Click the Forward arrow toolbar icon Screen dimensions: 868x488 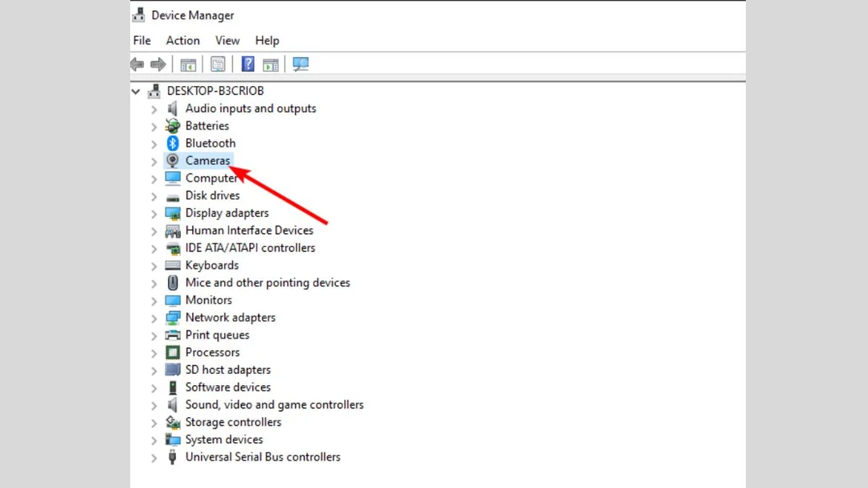pos(158,64)
